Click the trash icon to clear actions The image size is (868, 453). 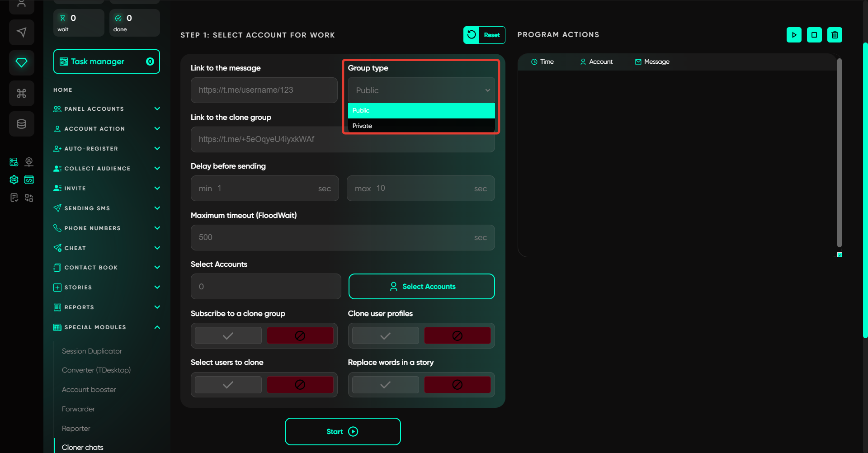tap(835, 35)
